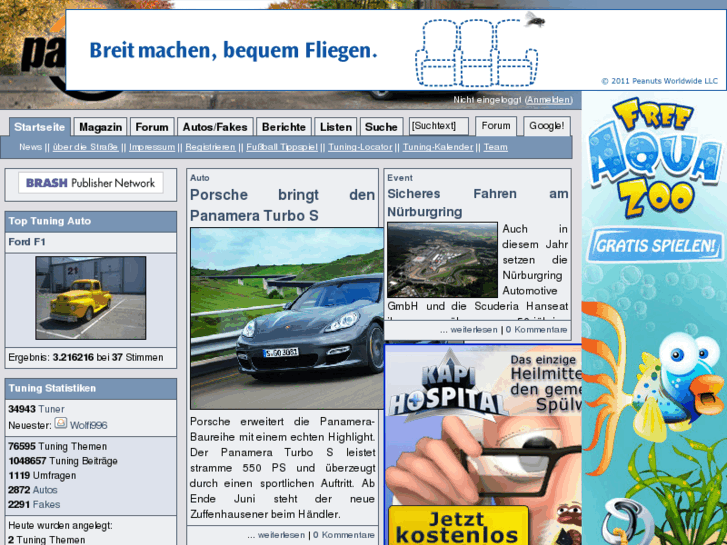Open the über die Straße link

click(x=85, y=147)
